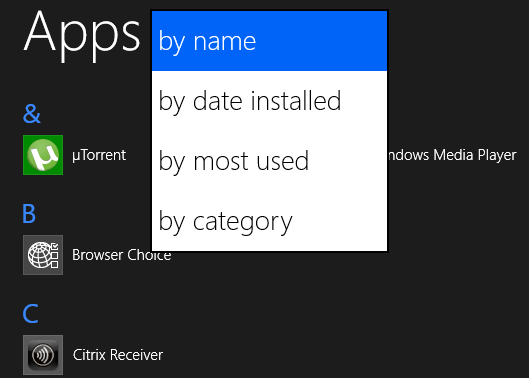
Task: Order apps by most frequently used
Action: [x=269, y=161]
